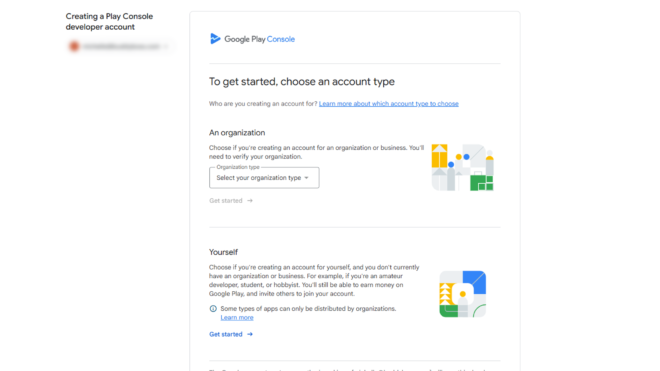The image size is (660, 371).
Task: Open the 'Learn more' link under Yourself
Action: point(237,318)
